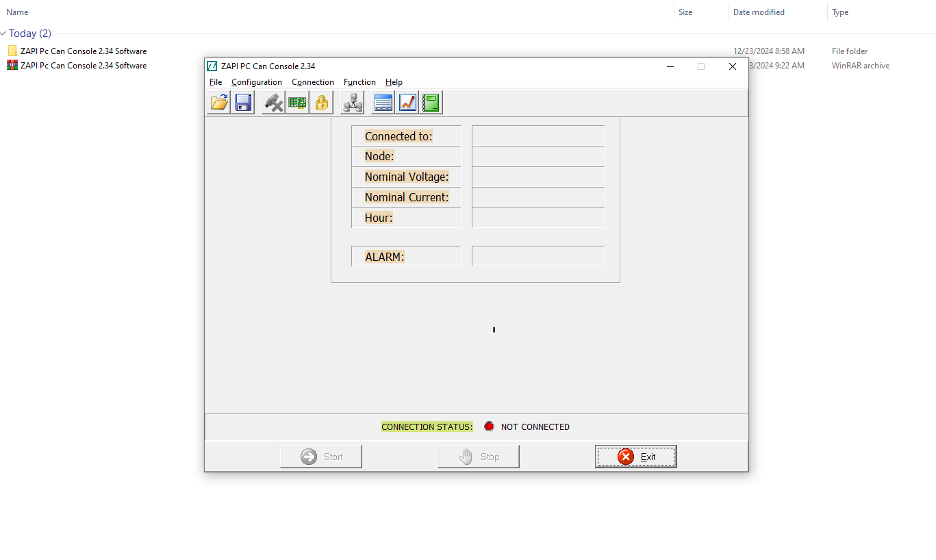The height and width of the screenshot is (560, 936).
Task: Click the Node value field
Action: [538, 156]
